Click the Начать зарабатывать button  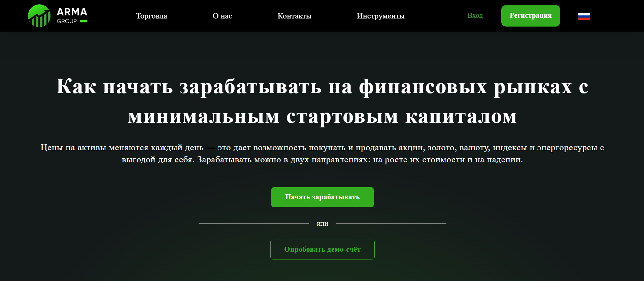[322, 197]
